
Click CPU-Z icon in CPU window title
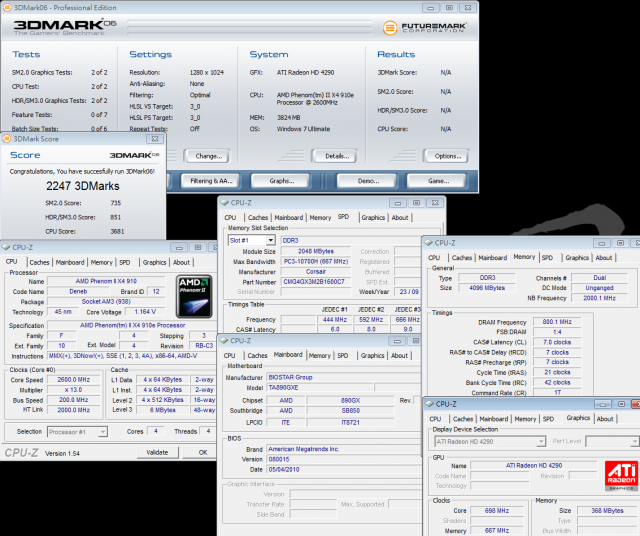pos(6,247)
